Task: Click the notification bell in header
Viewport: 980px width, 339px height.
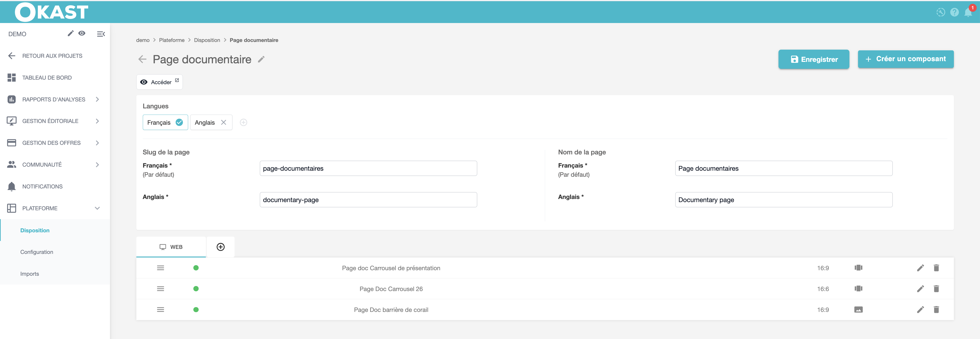Action: pos(968,12)
